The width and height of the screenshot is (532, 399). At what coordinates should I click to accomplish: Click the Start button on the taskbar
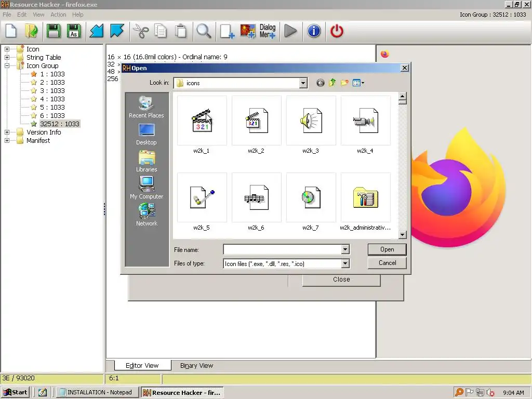(16, 392)
